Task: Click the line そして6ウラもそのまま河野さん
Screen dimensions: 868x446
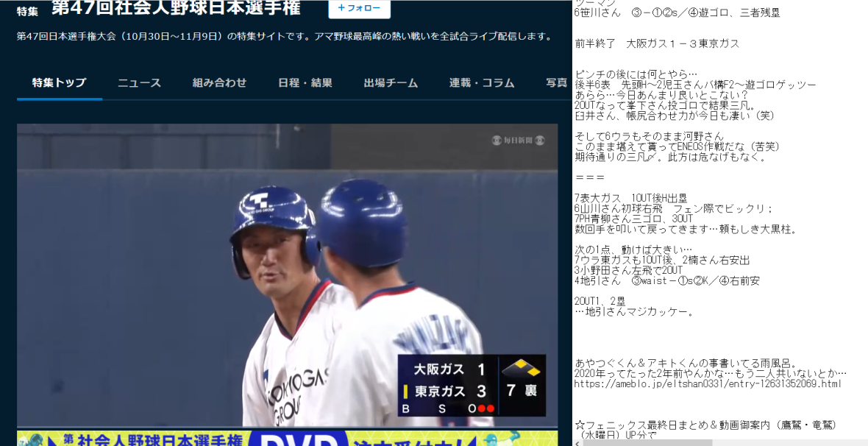Action: point(650,136)
